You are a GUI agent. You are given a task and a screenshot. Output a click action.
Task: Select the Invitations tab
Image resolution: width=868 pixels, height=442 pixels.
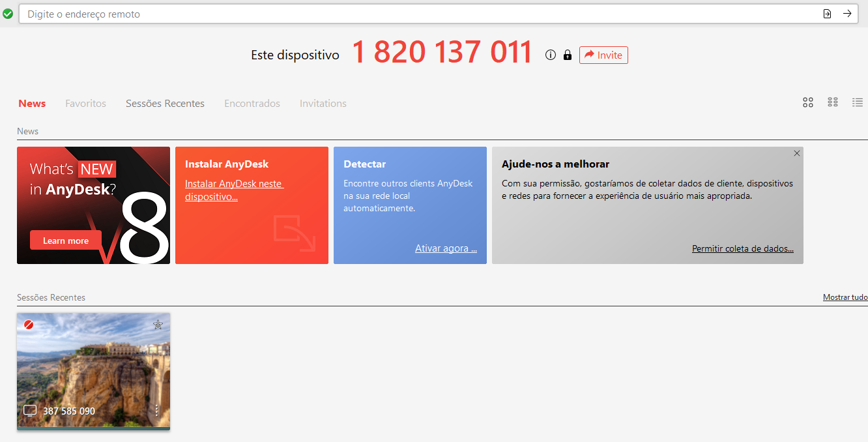click(323, 104)
